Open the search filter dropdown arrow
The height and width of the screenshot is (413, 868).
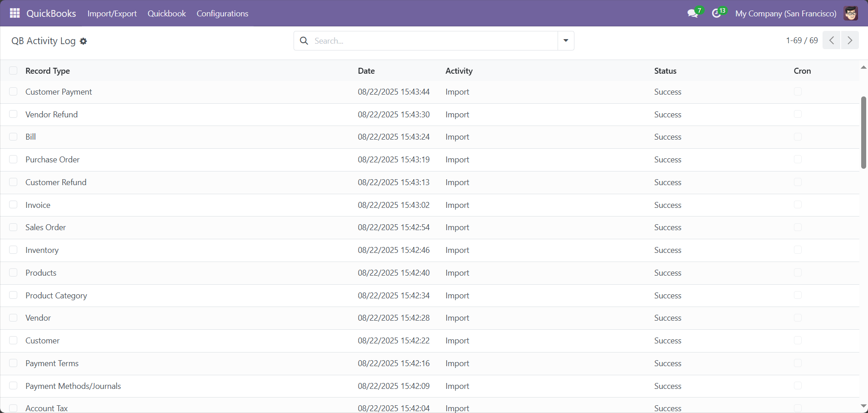pyautogui.click(x=565, y=40)
